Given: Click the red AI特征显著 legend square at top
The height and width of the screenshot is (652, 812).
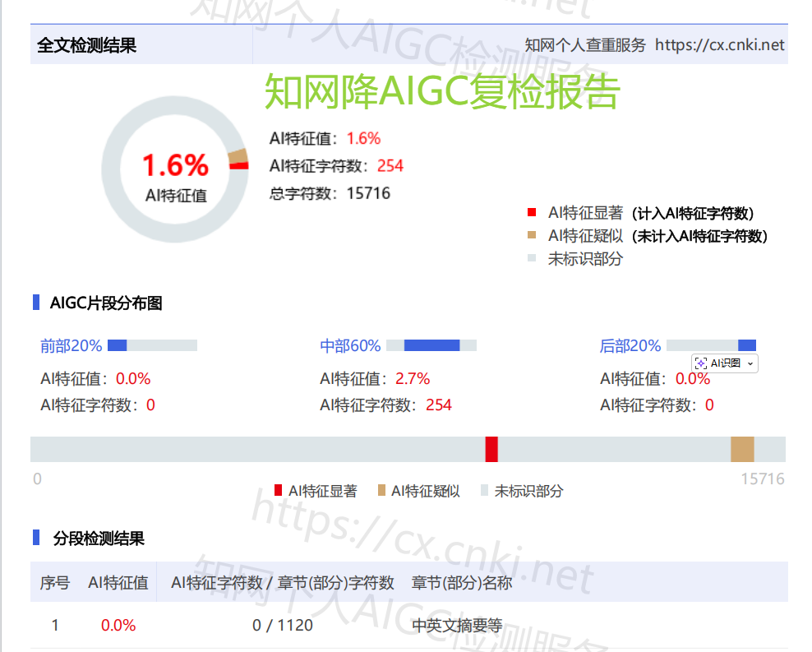Looking at the screenshot, I should pyautogui.click(x=532, y=213).
